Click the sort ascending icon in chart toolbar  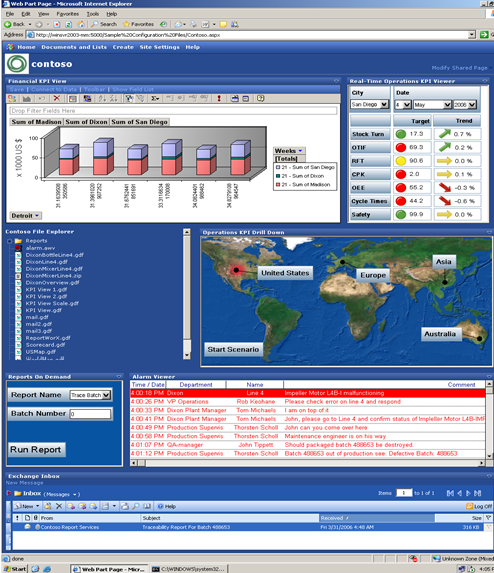click(x=102, y=98)
